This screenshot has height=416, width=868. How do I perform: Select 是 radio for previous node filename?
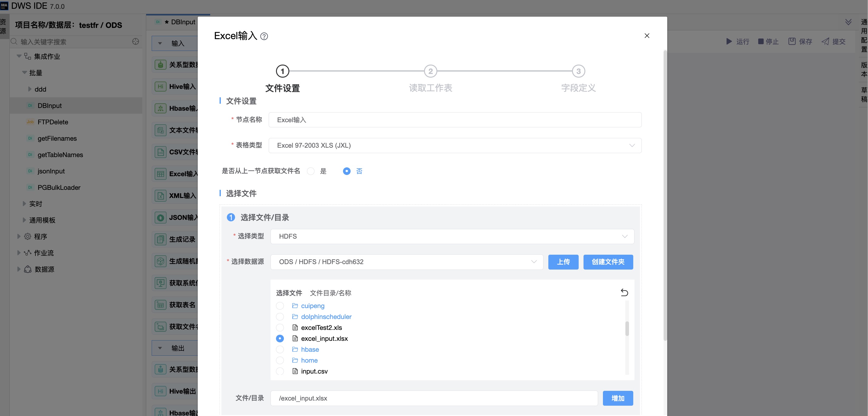pyautogui.click(x=311, y=171)
